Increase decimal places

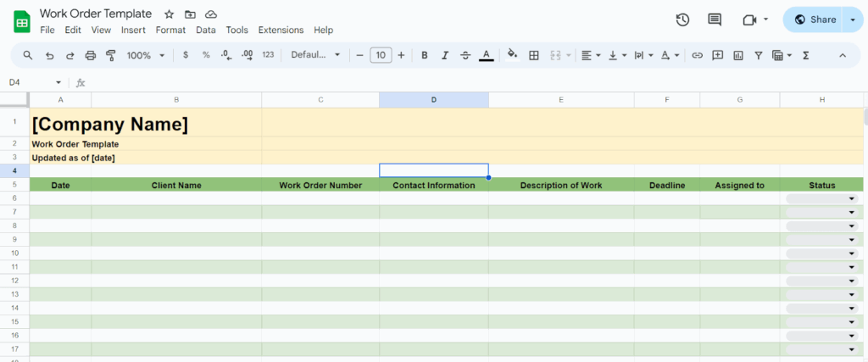click(247, 55)
